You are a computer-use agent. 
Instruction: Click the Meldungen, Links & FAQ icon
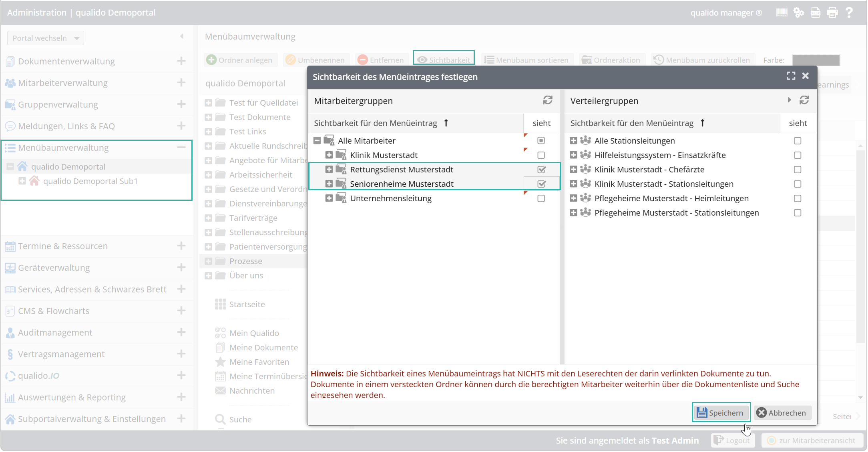10,126
